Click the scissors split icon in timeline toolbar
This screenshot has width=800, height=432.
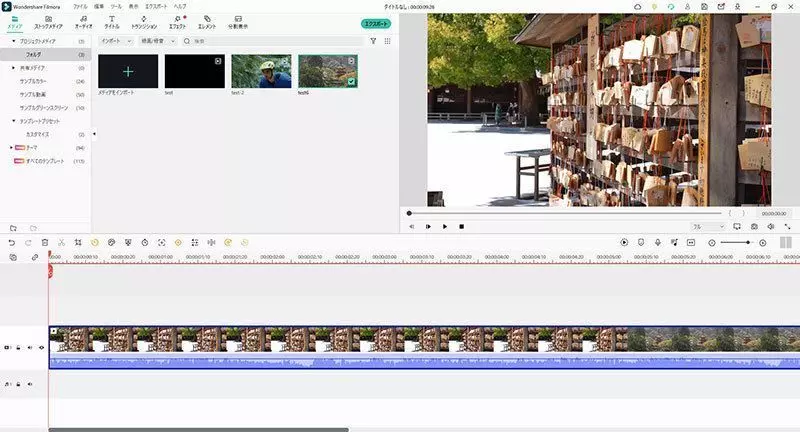pos(61,242)
